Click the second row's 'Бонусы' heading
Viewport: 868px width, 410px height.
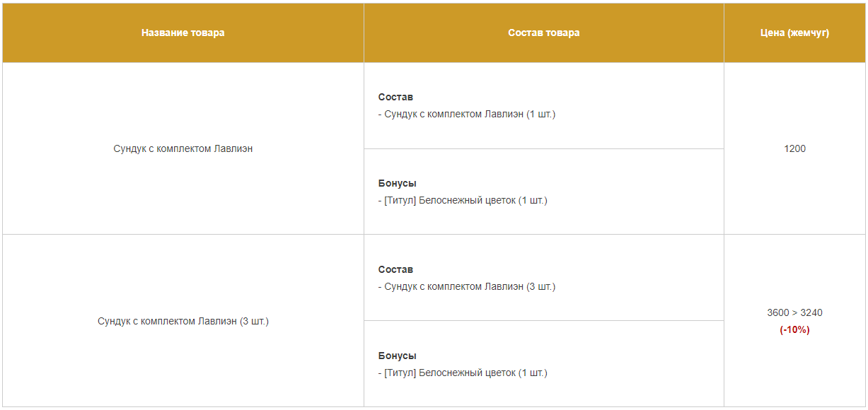[398, 356]
